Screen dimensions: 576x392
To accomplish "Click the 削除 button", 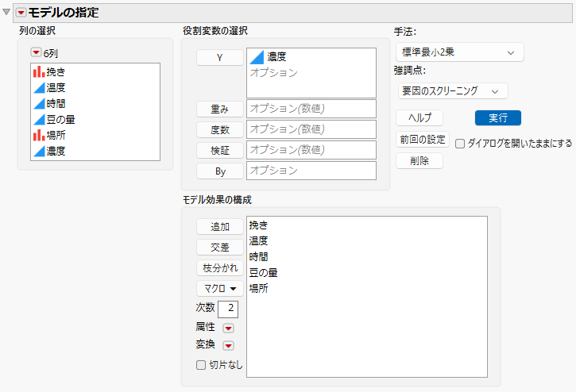I will (x=419, y=161).
